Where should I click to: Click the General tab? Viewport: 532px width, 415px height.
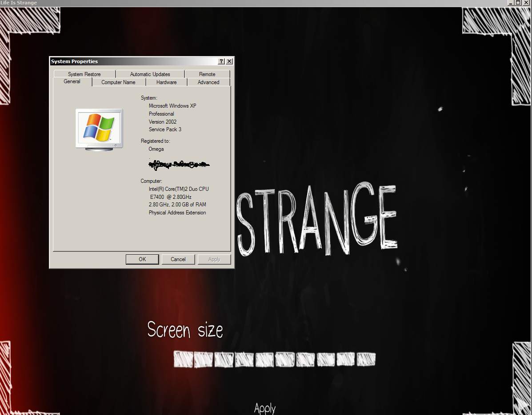click(x=72, y=81)
